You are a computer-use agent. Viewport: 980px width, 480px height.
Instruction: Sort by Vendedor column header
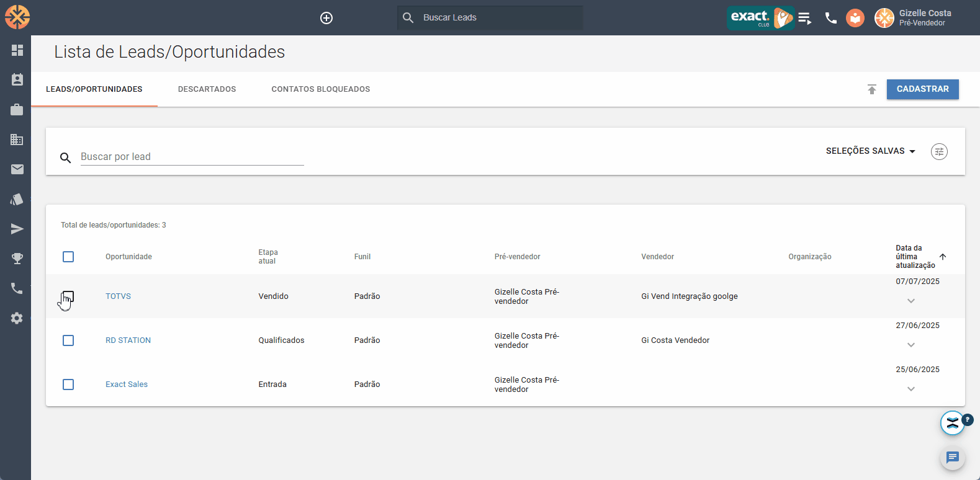click(658, 257)
